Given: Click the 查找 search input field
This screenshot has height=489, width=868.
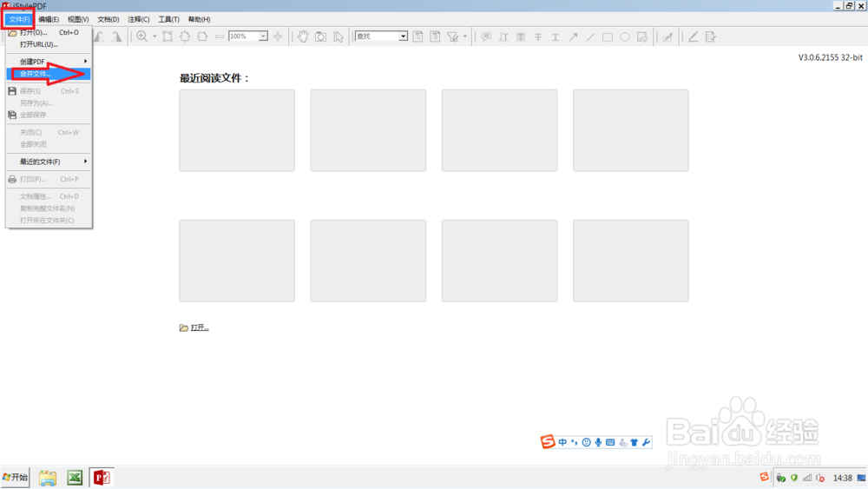Looking at the screenshot, I should coord(377,36).
